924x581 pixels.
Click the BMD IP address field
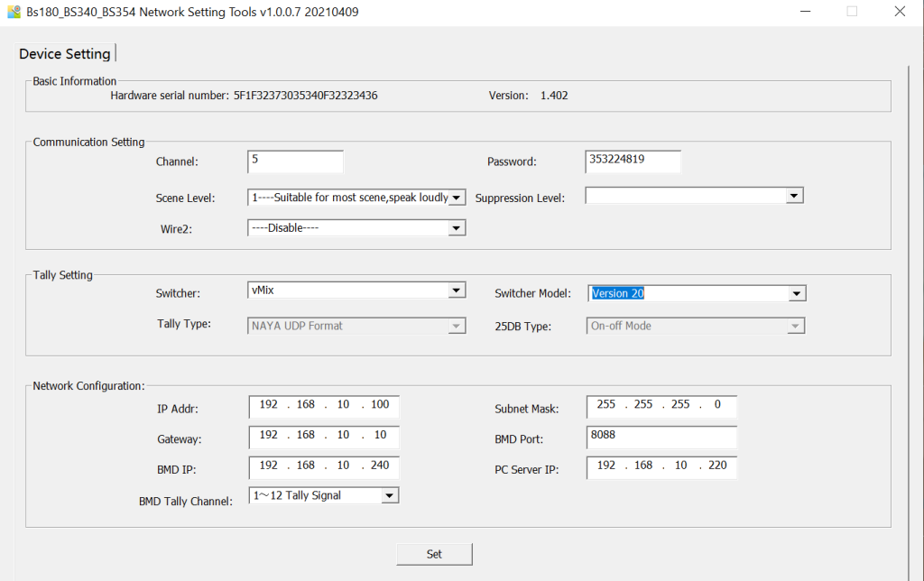[324, 467]
